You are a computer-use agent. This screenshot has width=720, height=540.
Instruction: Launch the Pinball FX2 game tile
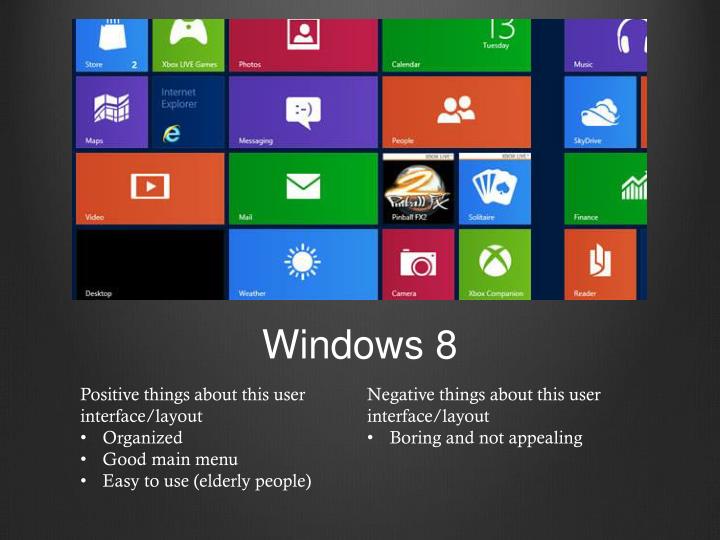(x=418, y=189)
